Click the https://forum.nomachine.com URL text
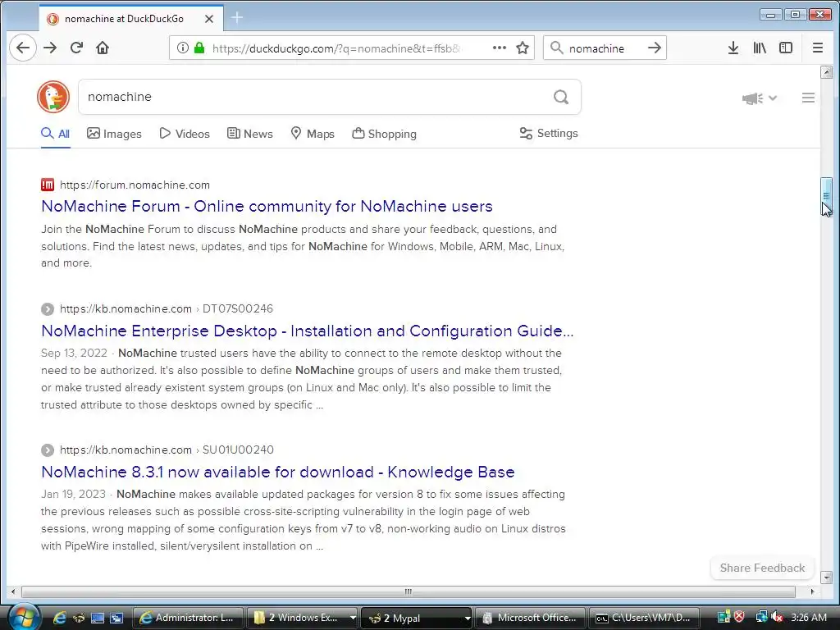Viewport: 840px width, 630px height. [x=135, y=185]
